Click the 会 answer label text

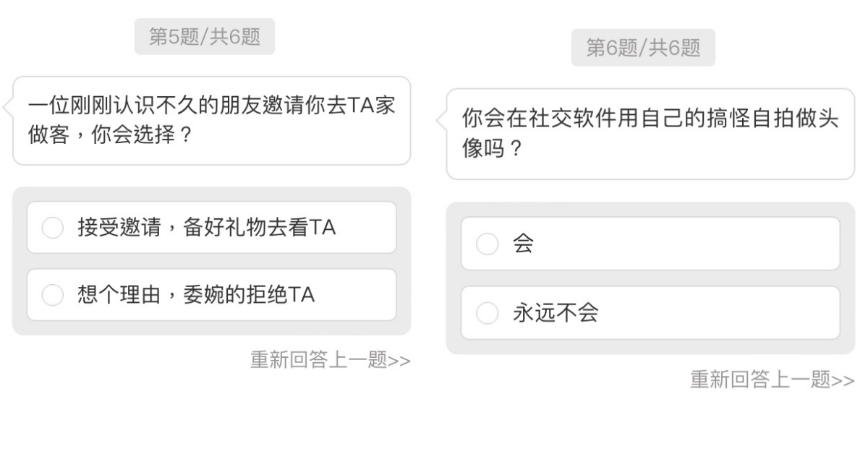pyautogui.click(x=523, y=244)
